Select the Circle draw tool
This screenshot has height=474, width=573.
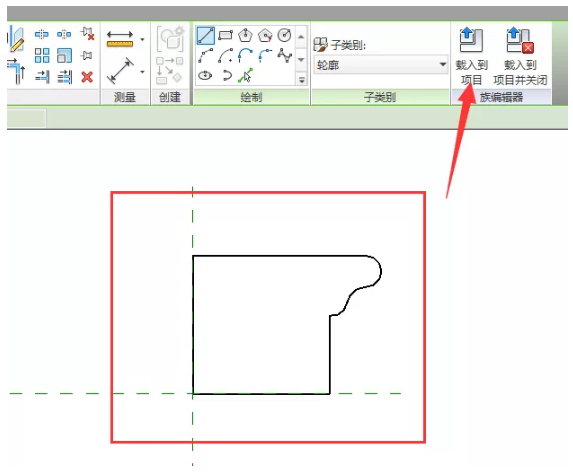click(284, 35)
